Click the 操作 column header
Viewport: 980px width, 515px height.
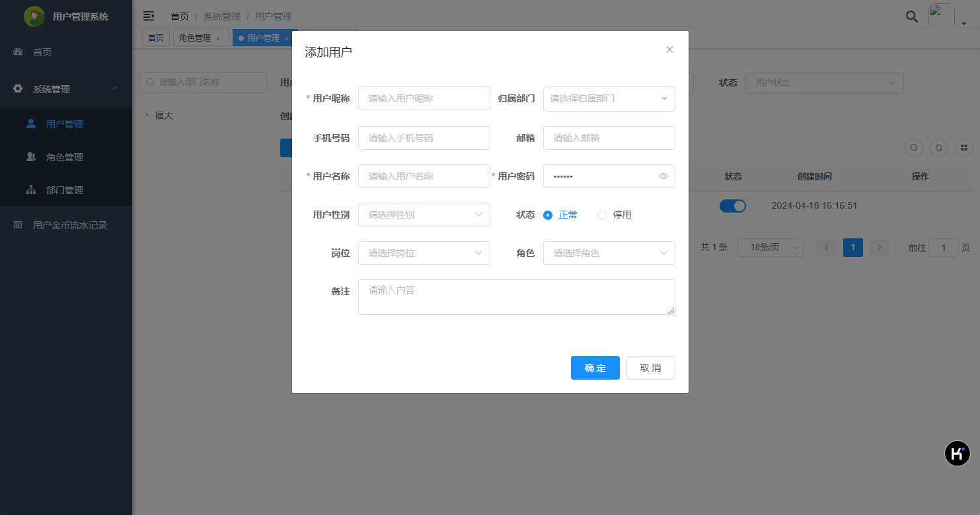tap(920, 176)
